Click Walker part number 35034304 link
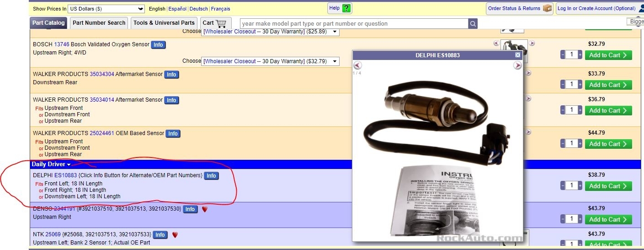644x250 pixels. coord(102,74)
